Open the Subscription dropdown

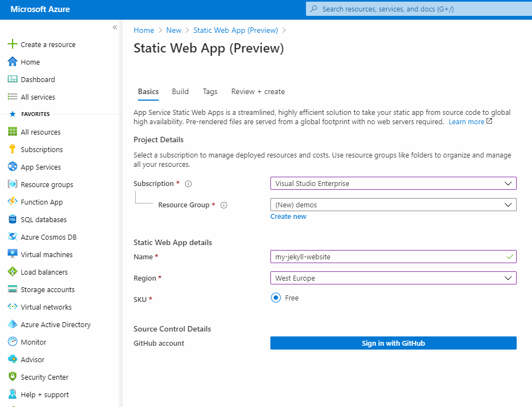click(x=393, y=183)
